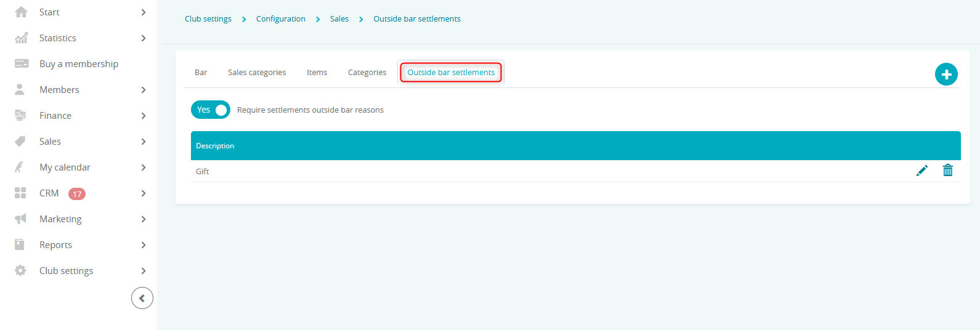Screen dimensions: 980x330
Task: Go to Configuration breadcrumb link
Action: (281, 19)
